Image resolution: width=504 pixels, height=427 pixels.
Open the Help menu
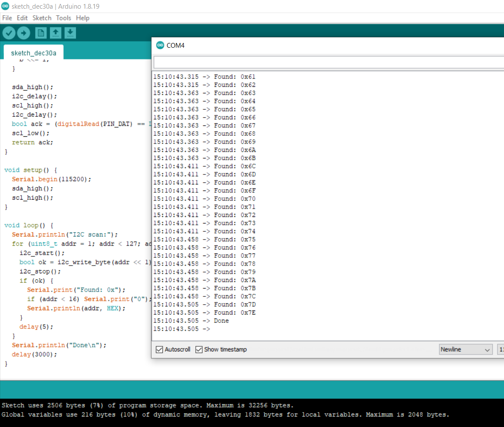pos(82,18)
